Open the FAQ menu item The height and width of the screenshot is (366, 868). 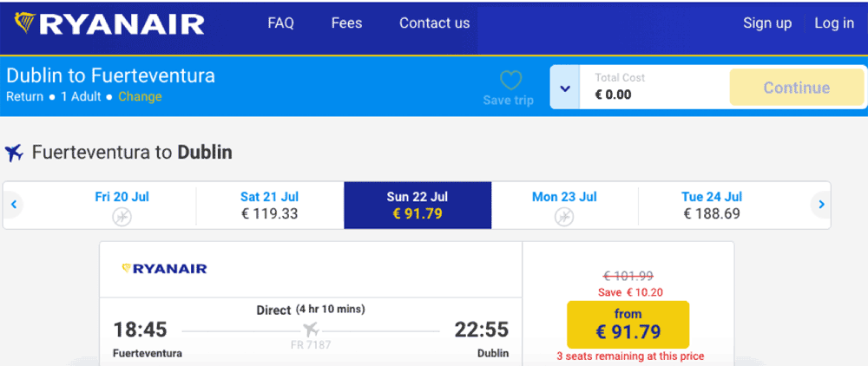click(280, 23)
